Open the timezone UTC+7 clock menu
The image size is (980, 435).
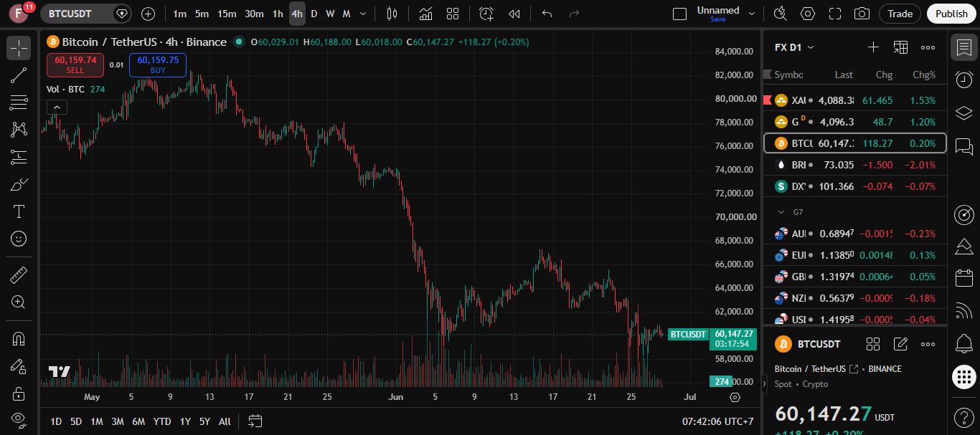717,421
